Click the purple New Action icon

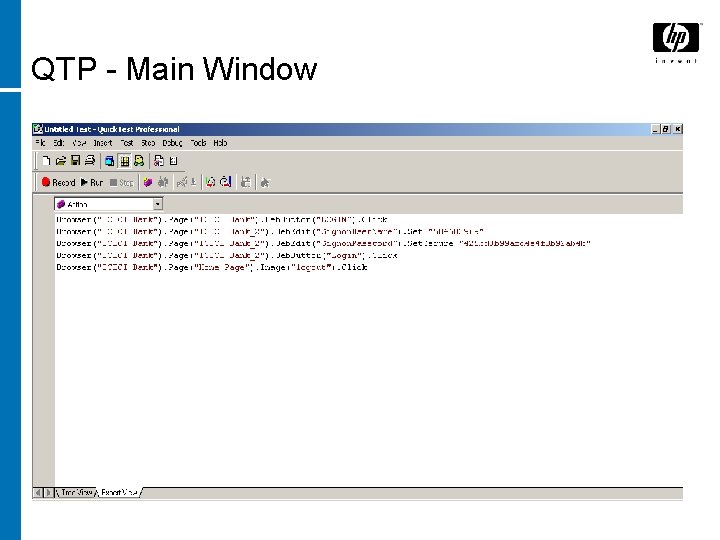coord(147,182)
